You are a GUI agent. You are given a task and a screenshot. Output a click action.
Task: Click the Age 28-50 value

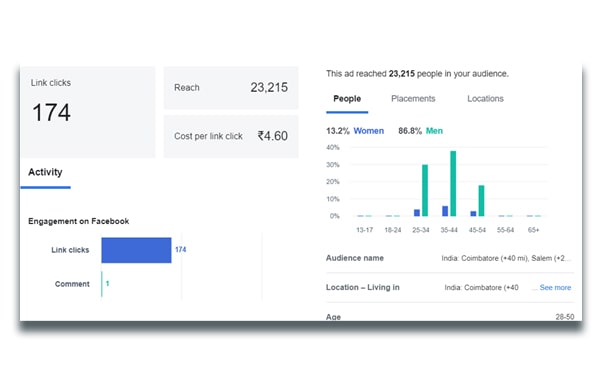click(x=565, y=317)
